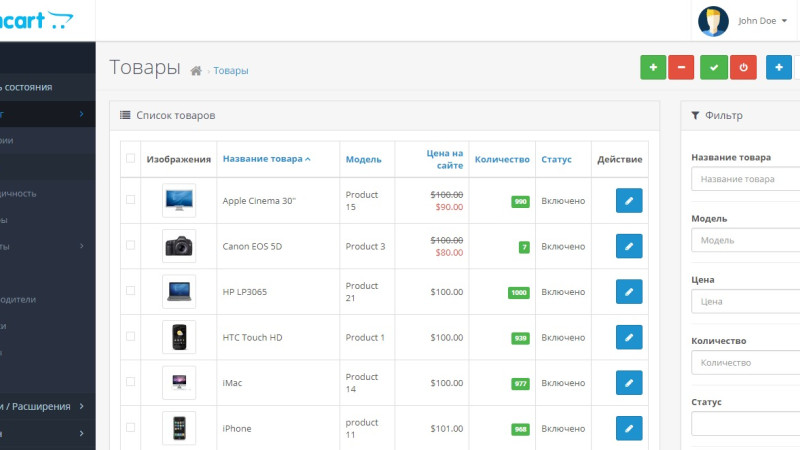Open Canon EOS 5D camera thumbnail
800x450 pixels.
pos(179,246)
